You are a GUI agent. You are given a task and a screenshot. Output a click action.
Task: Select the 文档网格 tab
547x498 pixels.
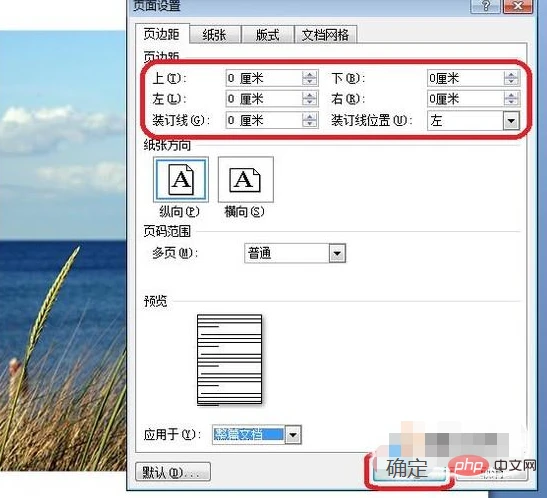point(325,34)
